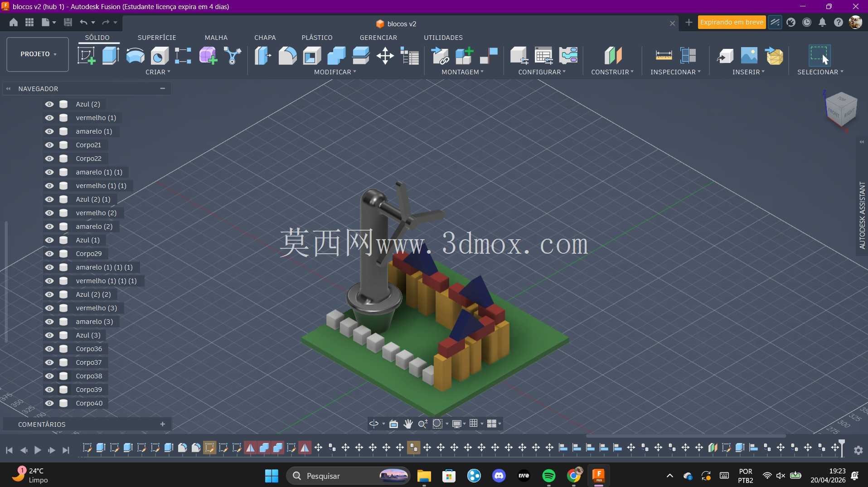Open the PROJETO workspace dropdown

tap(38, 54)
